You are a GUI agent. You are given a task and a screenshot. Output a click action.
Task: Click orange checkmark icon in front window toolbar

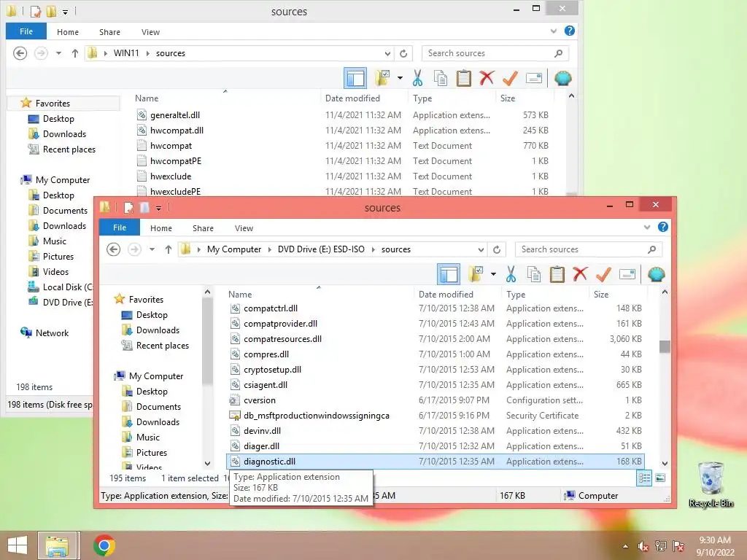(603, 274)
